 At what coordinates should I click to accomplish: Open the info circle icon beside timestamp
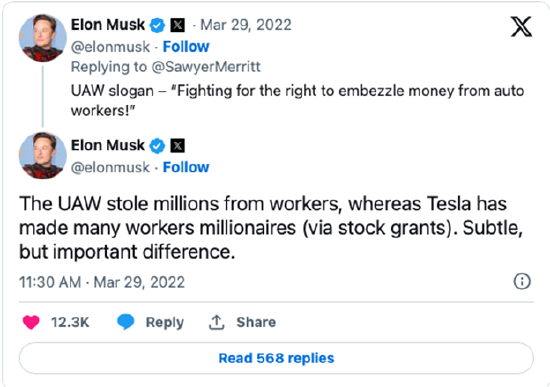[522, 281]
